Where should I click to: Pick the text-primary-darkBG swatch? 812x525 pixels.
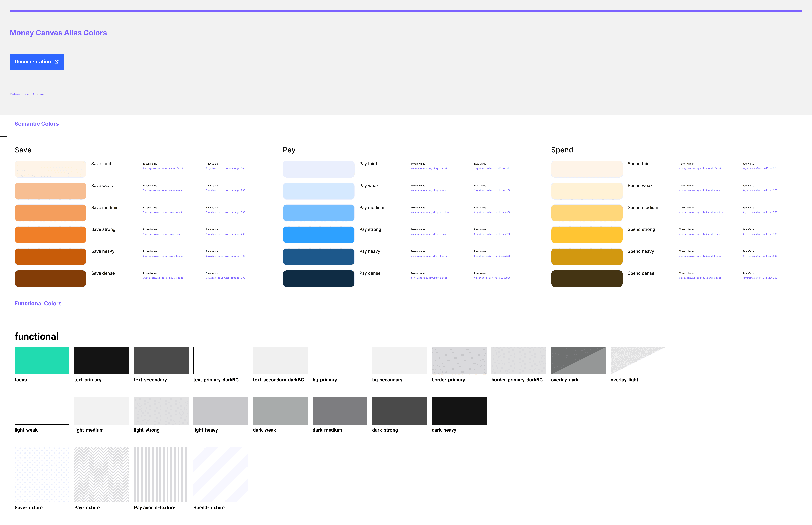coord(221,361)
